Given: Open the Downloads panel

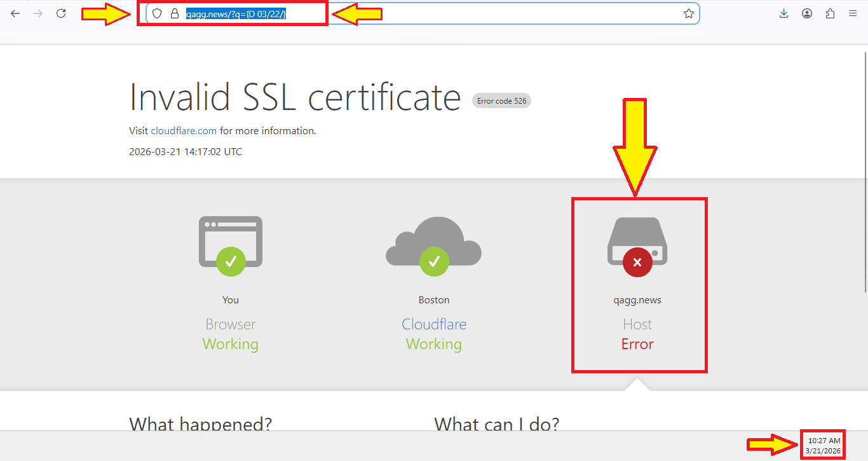Looking at the screenshot, I should 783,13.
